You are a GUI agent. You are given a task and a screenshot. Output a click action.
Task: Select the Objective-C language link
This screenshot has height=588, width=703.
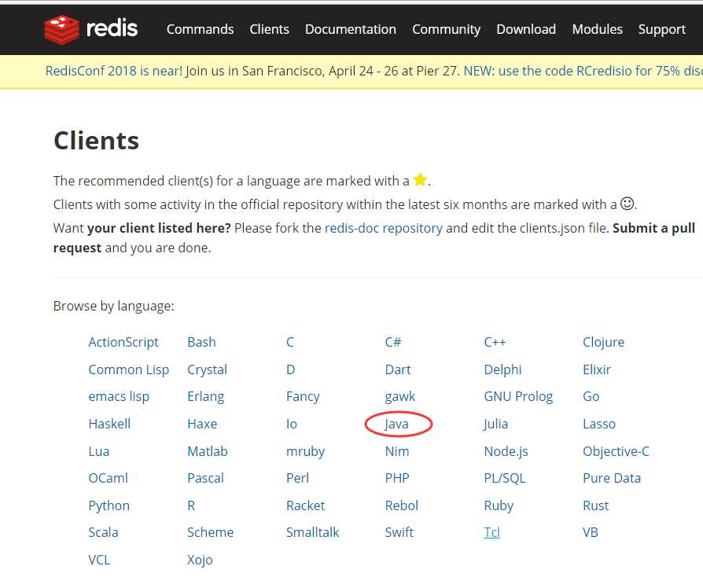tap(616, 451)
